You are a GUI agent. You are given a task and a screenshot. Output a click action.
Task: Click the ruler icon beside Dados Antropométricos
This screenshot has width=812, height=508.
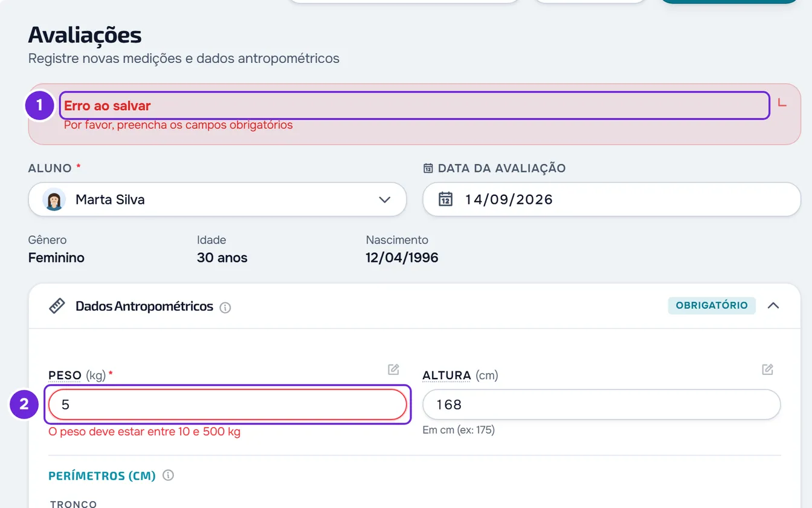[x=57, y=306]
